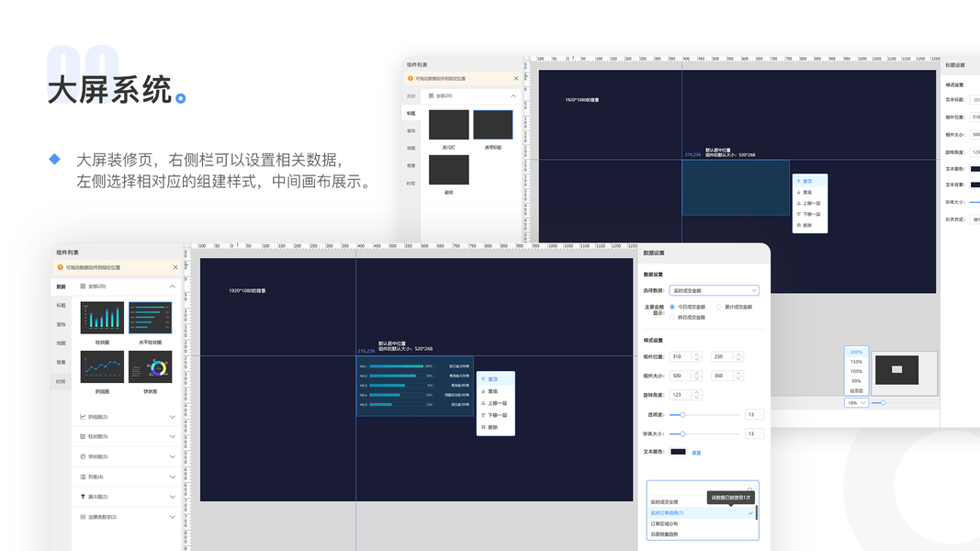Click the 删除 icon in front window context menu
This screenshot has height=551, width=980.
coord(483,427)
